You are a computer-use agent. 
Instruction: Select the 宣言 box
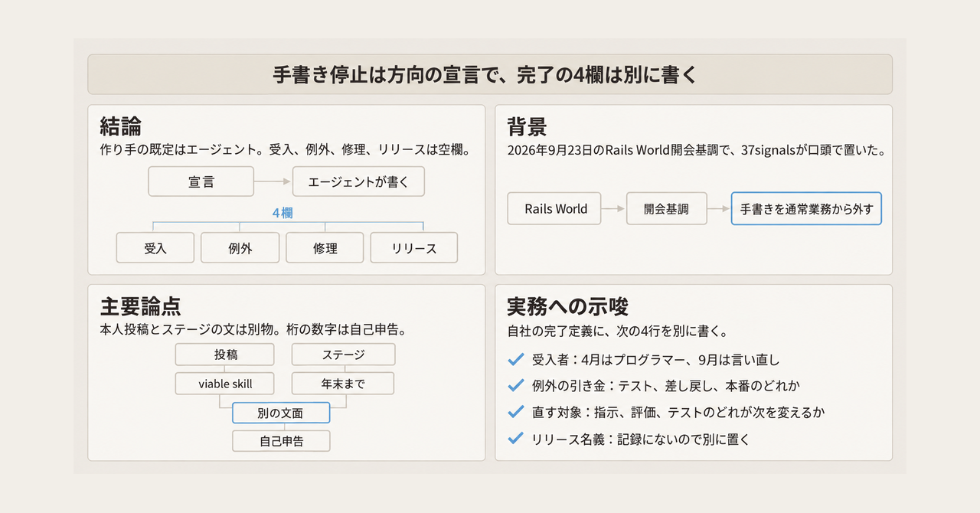coord(201,182)
